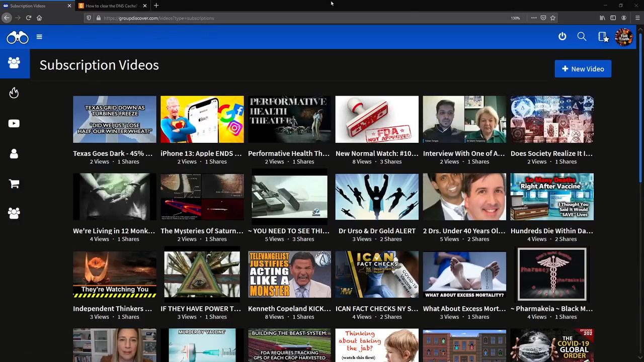The image size is (644, 362).
Task: Click the power icon in header
Action: (562, 37)
